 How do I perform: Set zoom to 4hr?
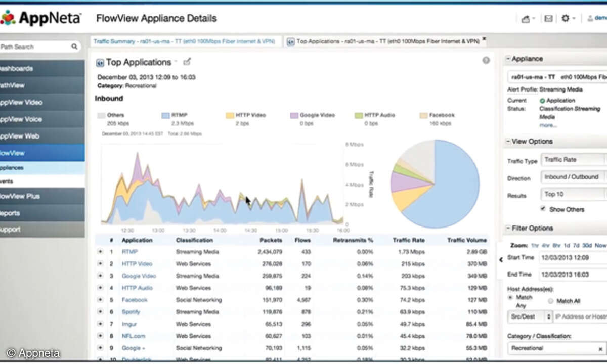pyautogui.click(x=546, y=245)
